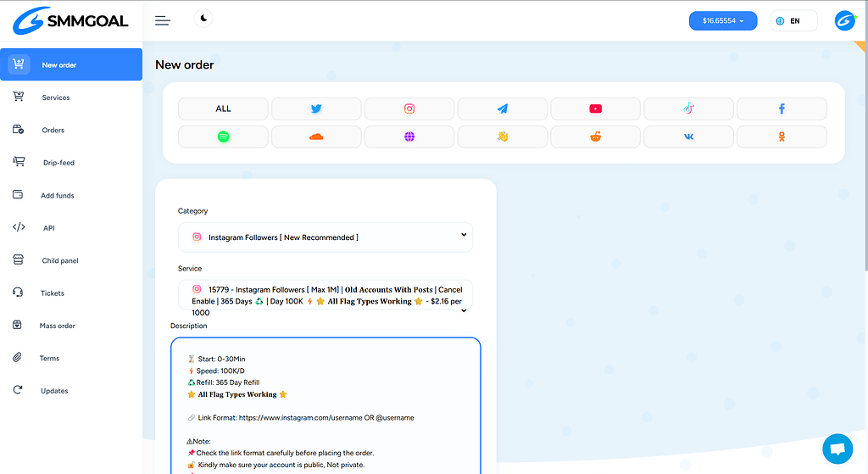The height and width of the screenshot is (474, 868).
Task: Open the user profile avatar
Action: click(x=845, y=20)
